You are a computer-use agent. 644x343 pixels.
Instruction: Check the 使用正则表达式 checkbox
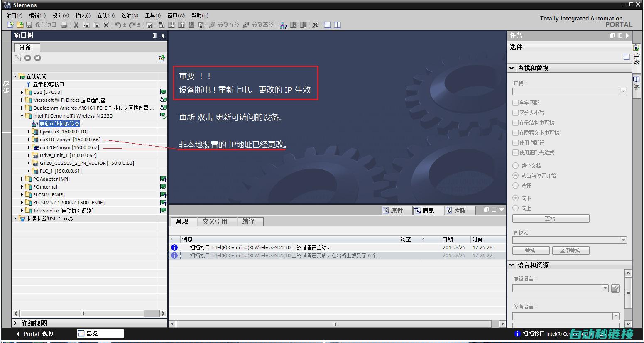[x=516, y=152]
